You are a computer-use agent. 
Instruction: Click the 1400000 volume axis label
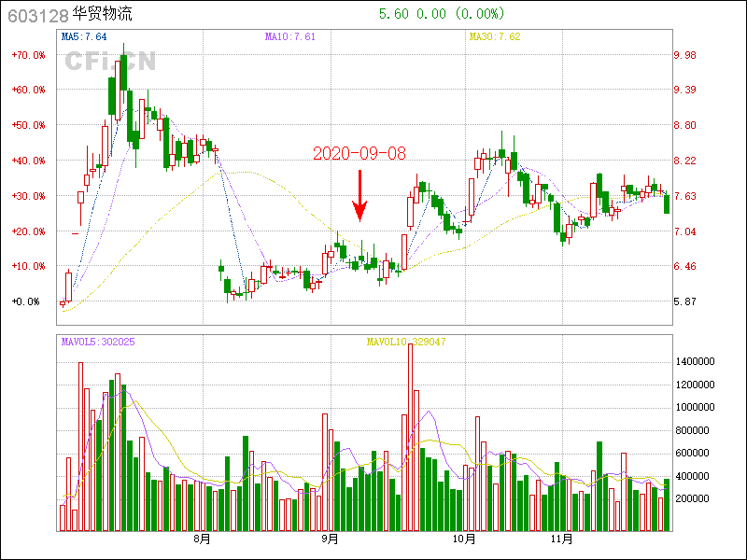[695, 362]
